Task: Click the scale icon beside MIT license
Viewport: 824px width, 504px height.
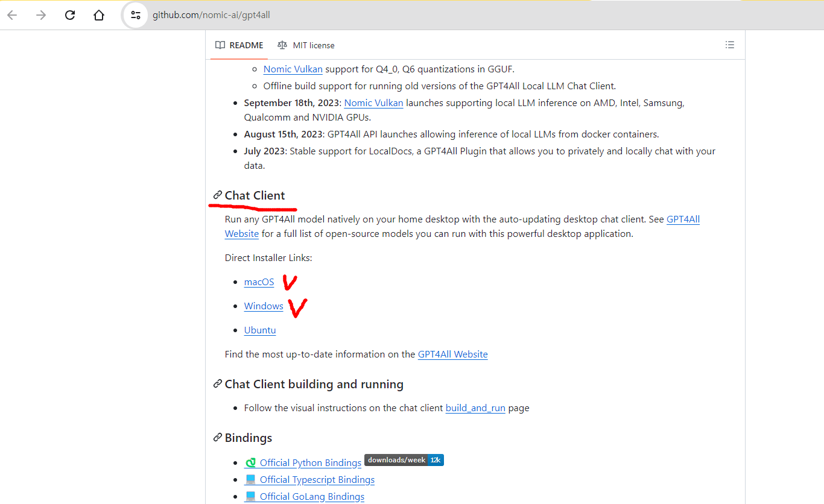Action: [282, 45]
